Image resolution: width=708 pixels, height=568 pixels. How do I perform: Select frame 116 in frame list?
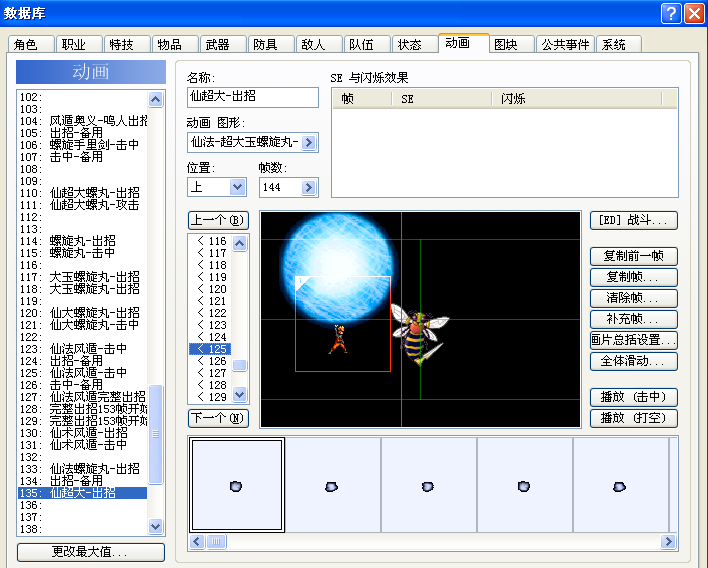210,241
